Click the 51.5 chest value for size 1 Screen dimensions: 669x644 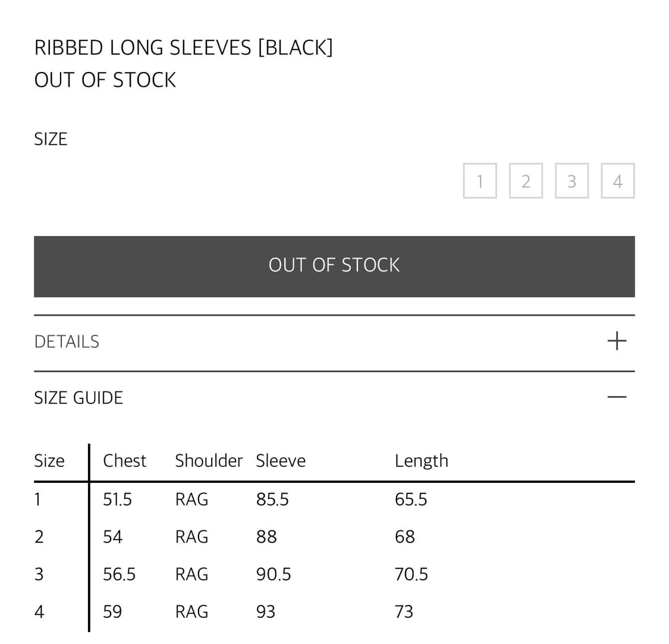click(x=117, y=499)
